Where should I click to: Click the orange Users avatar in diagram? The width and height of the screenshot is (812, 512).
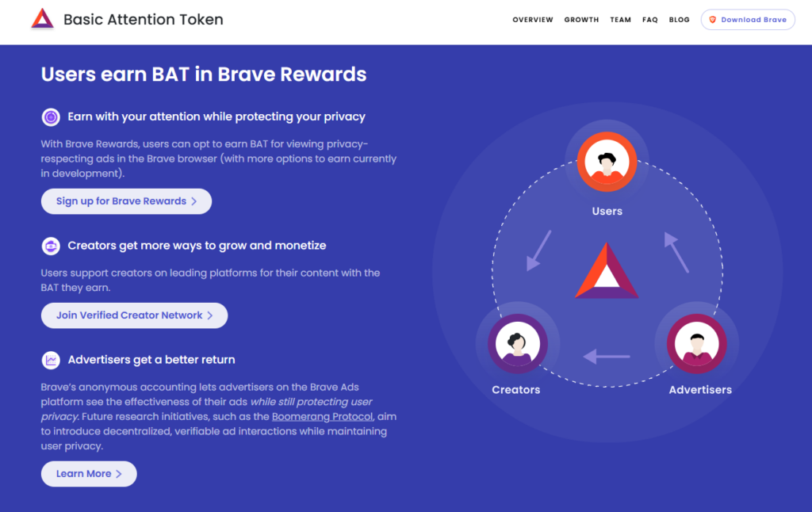point(607,162)
